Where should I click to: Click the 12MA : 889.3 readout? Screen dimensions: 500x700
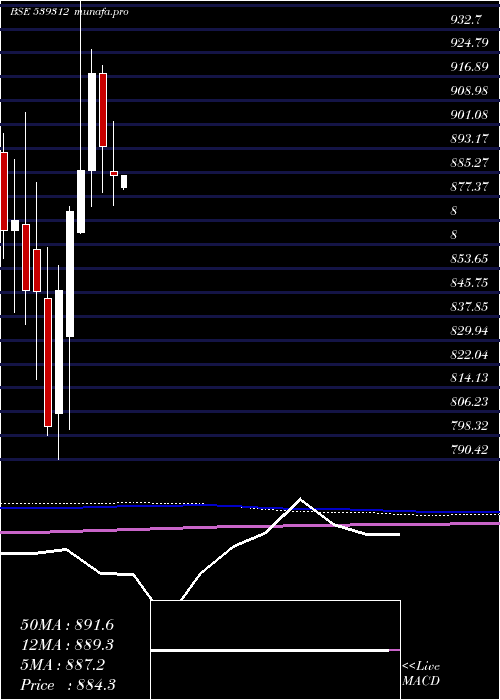[x=67, y=645]
